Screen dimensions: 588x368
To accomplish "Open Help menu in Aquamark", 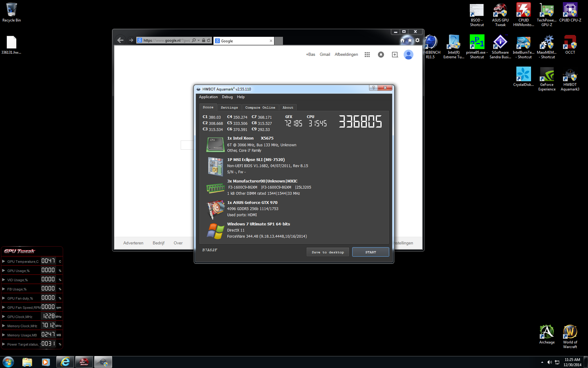I will (x=241, y=97).
